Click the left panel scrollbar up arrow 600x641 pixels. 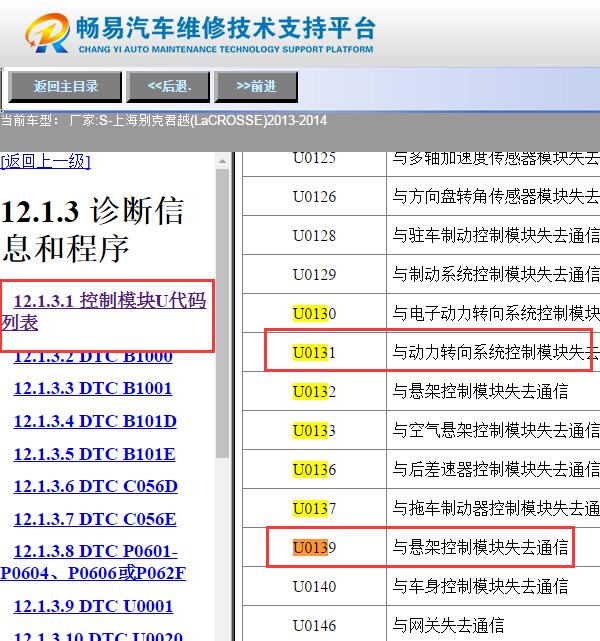coord(222,161)
